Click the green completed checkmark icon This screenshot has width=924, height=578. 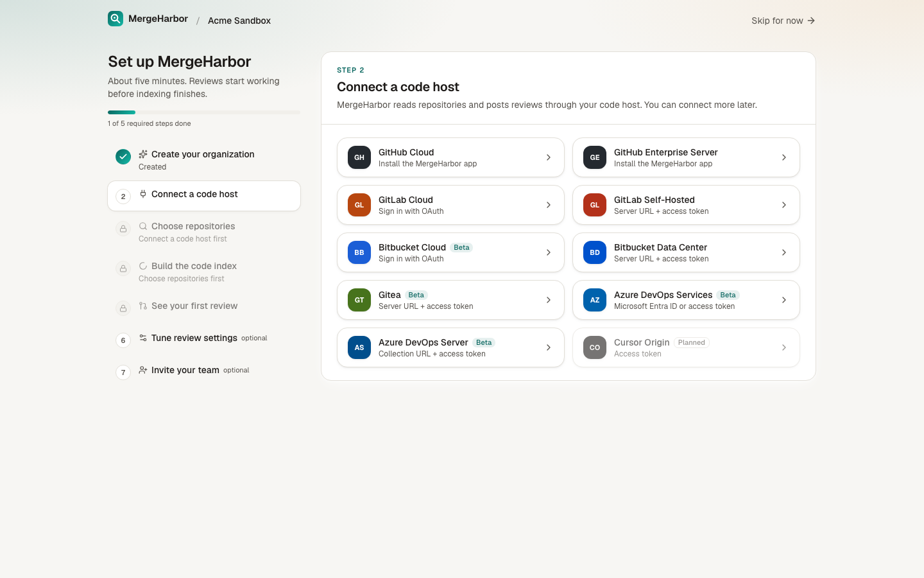tap(123, 157)
